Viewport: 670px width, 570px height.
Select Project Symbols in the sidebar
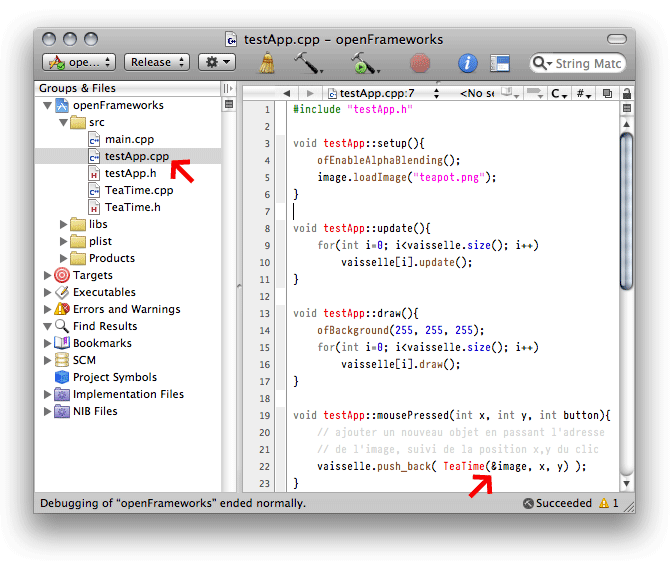114,377
